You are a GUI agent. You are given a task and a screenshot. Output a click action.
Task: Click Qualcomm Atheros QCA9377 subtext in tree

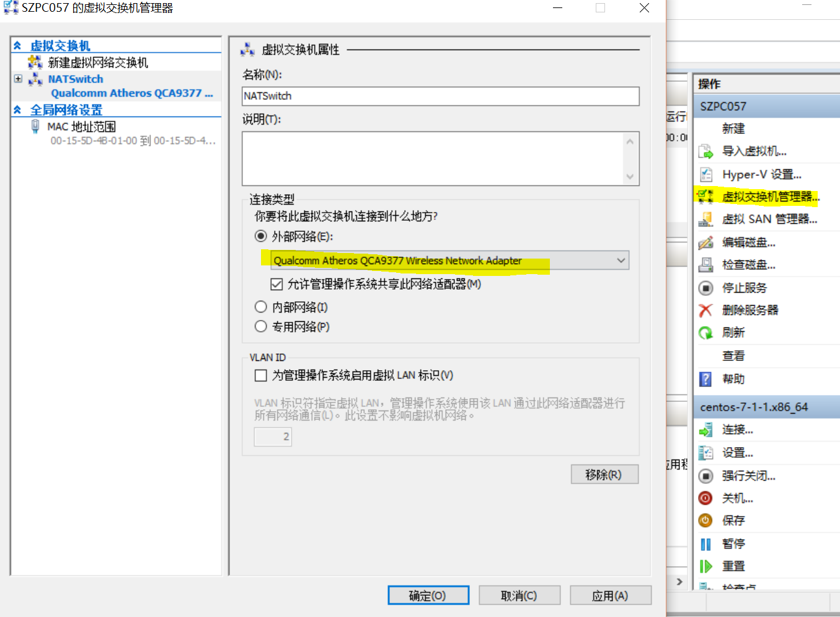pos(131,93)
